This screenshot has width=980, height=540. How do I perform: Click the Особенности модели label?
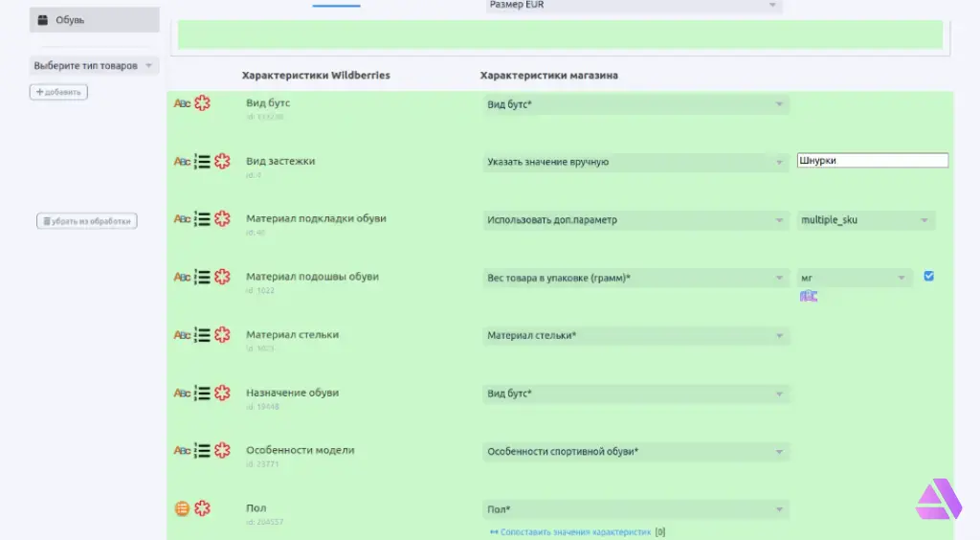click(x=300, y=451)
